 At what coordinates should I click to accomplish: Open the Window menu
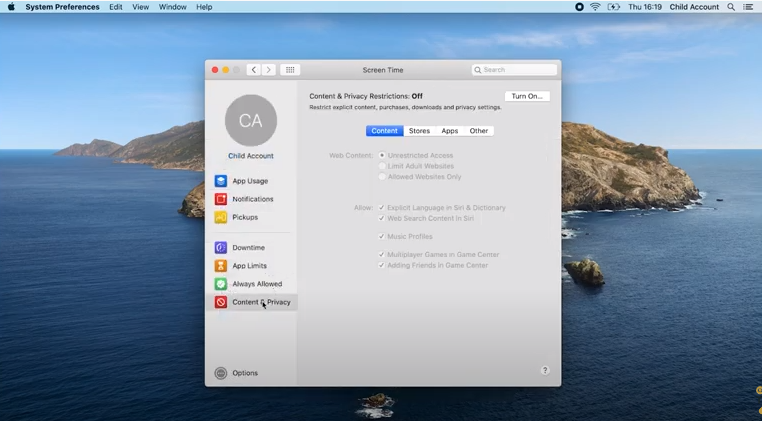tap(173, 7)
